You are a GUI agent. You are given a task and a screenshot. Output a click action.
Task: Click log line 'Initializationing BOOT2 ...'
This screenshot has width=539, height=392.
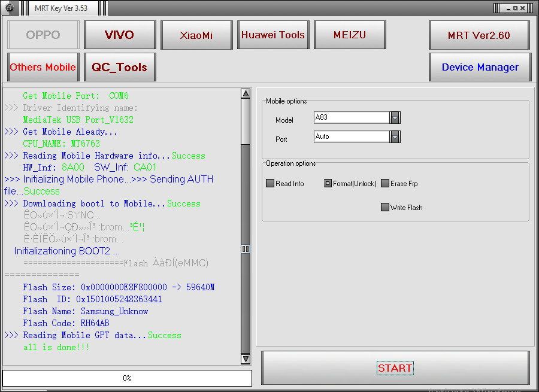[x=66, y=251]
